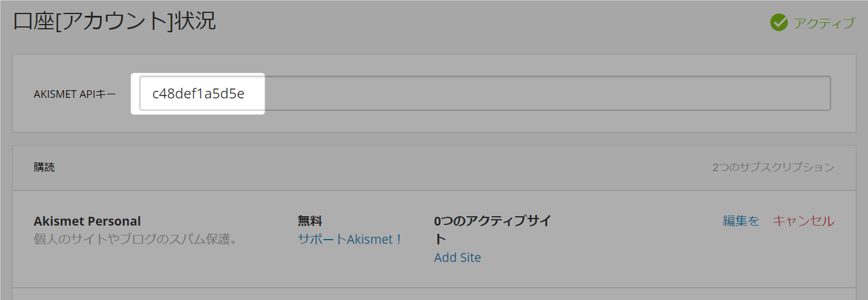The image size is (868, 300).
Task: Click the 無料 price label
Action: click(x=310, y=221)
